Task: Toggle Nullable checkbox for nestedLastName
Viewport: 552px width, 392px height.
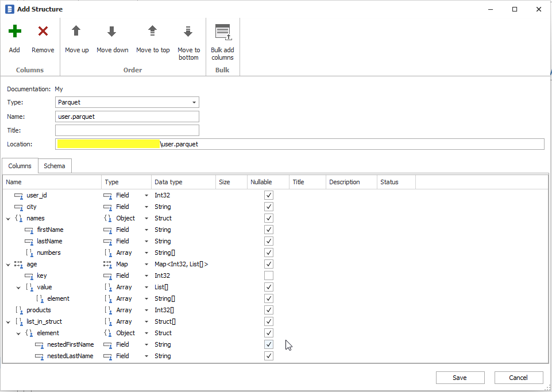Action: [x=269, y=356]
